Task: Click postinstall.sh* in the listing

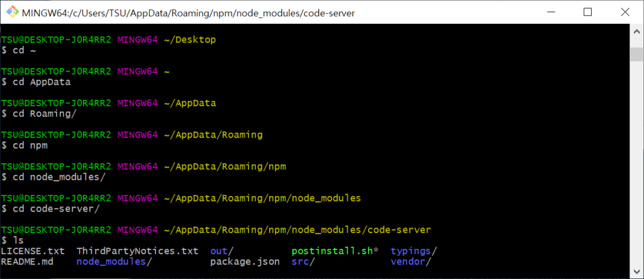Action: click(x=335, y=251)
